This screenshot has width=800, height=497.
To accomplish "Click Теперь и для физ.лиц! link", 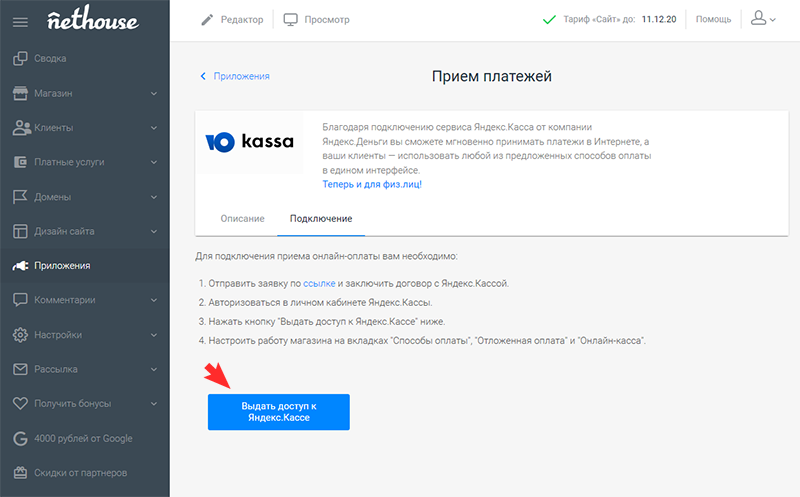I will coord(372,184).
